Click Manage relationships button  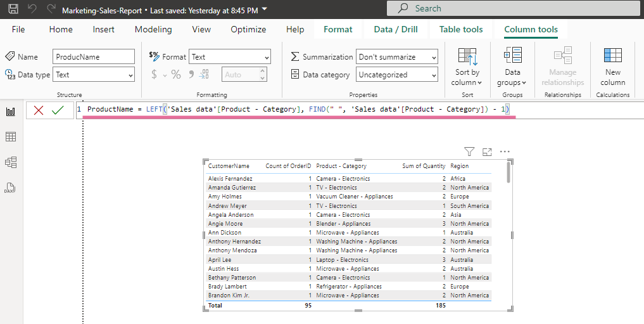pos(562,66)
